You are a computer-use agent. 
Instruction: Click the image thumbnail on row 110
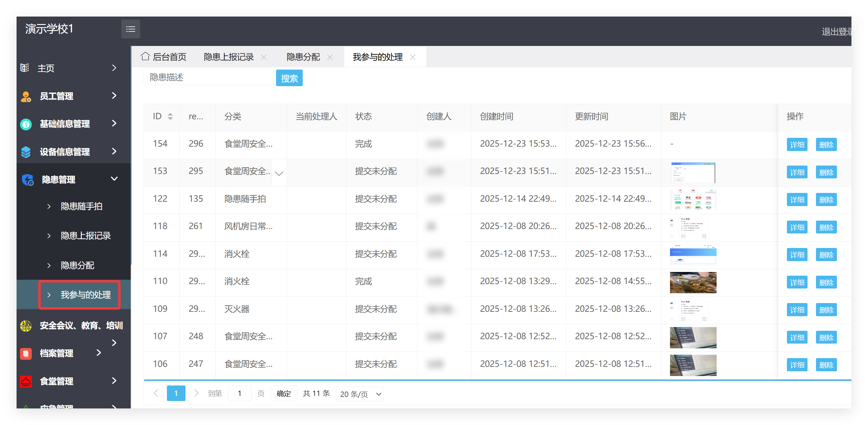pos(693,282)
